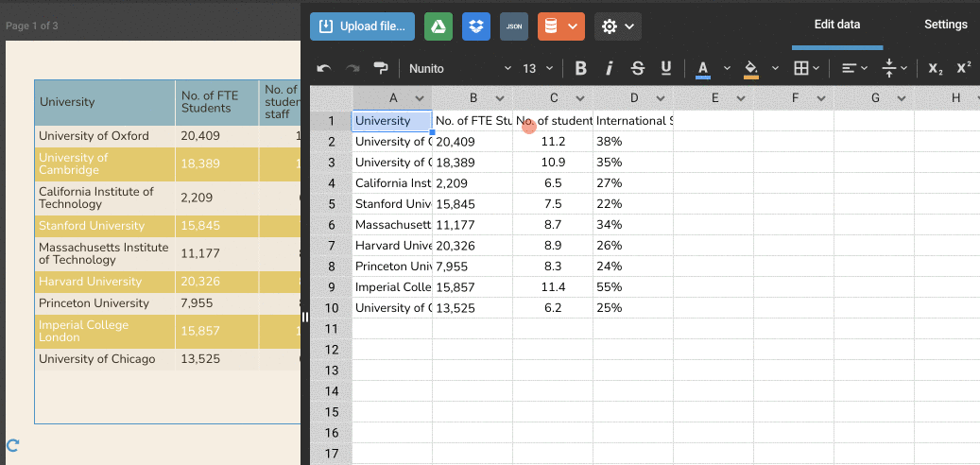Open the cell borders menu
This screenshot has height=465, width=980.
(806, 69)
